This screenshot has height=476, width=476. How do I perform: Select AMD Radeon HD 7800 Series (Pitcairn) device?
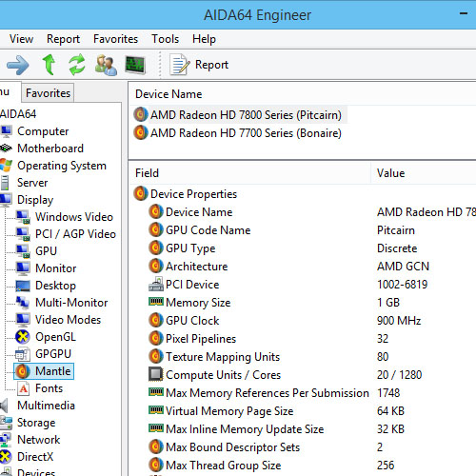pyautogui.click(x=246, y=115)
